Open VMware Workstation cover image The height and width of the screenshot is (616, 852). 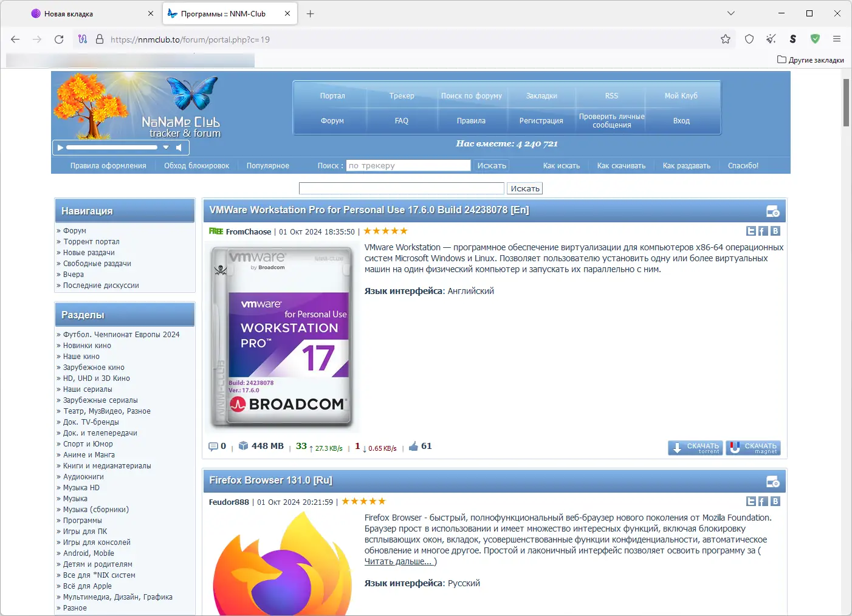[x=282, y=336]
